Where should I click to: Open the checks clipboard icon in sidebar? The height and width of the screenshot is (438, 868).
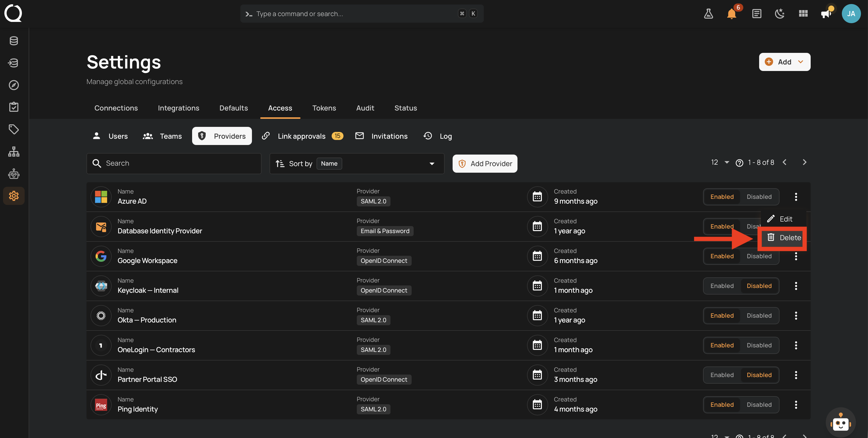(x=14, y=107)
